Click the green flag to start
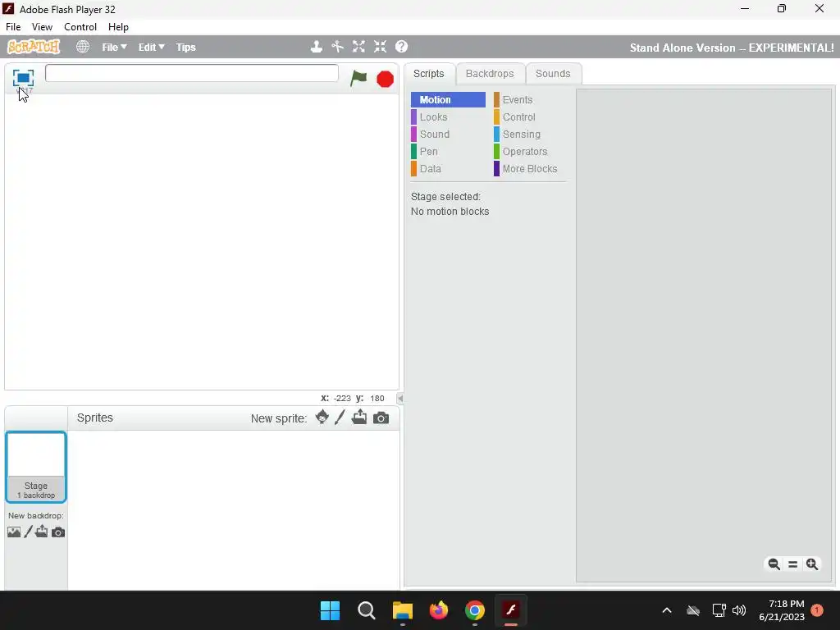Viewport: 840px width, 630px height. pos(358,78)
